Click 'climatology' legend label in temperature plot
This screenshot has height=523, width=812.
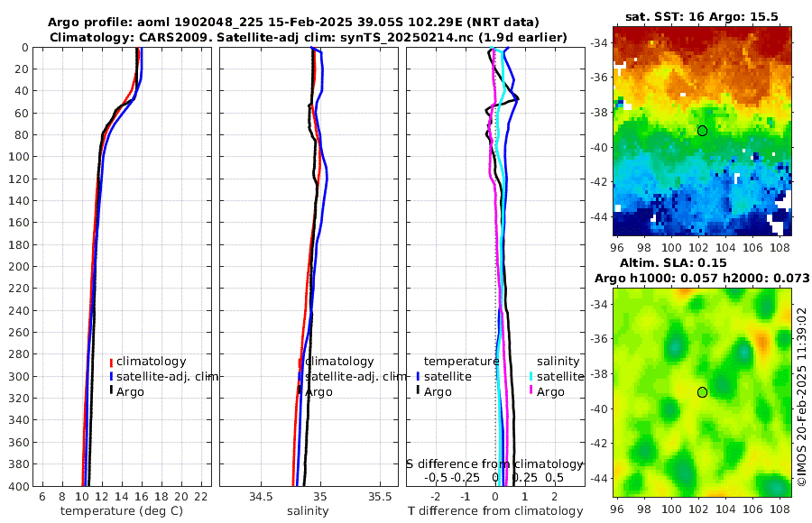tap(152, 362)
